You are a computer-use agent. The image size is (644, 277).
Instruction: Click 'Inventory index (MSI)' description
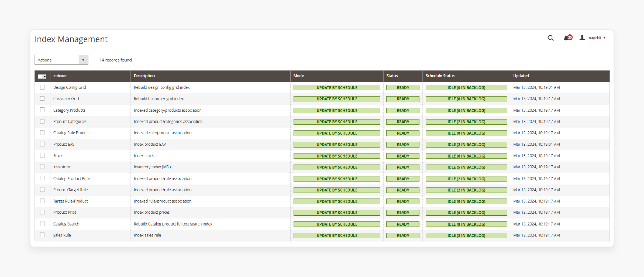click(152, 167)
